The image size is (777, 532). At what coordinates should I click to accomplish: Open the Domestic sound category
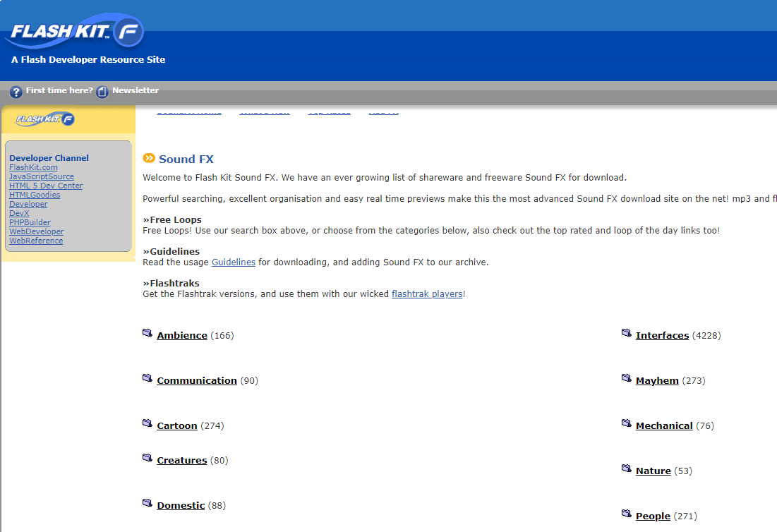click(x=181, y=505)
